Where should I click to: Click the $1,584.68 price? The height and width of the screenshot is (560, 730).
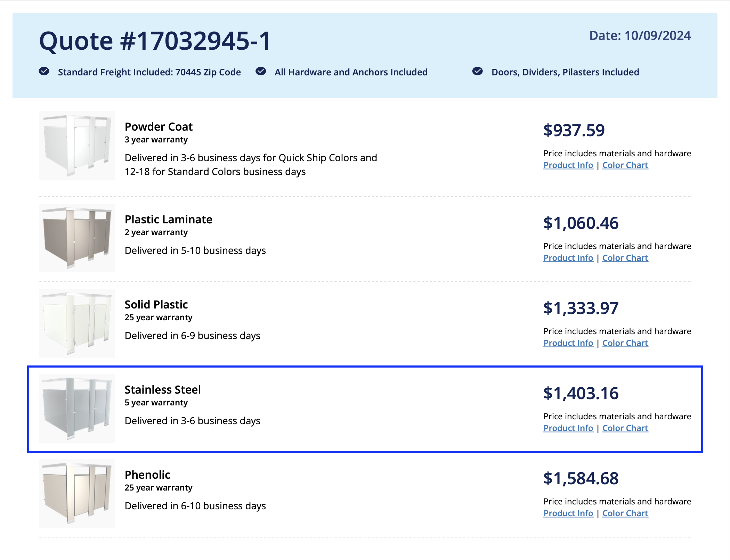[x=581, y=479]
